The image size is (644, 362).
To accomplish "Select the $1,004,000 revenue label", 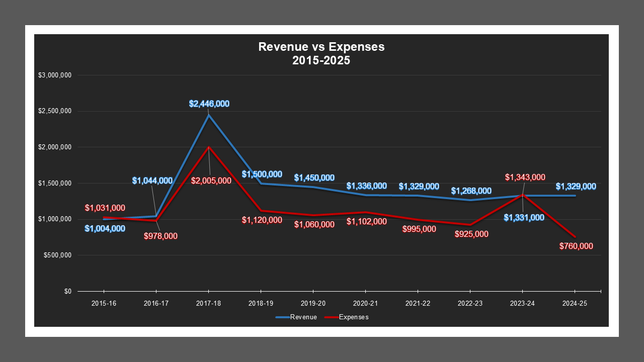I will coord(104,229).
